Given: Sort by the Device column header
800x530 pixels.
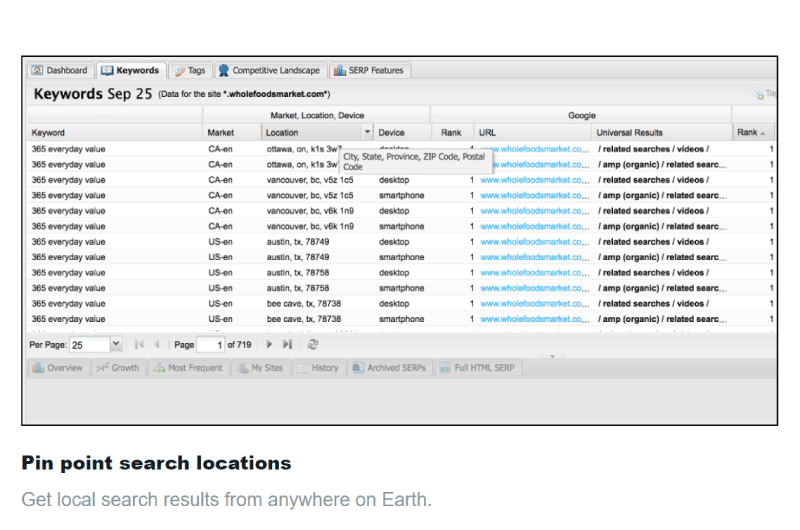Looking at the screenshot, I should pyautogui.click(x=402, y=133).
